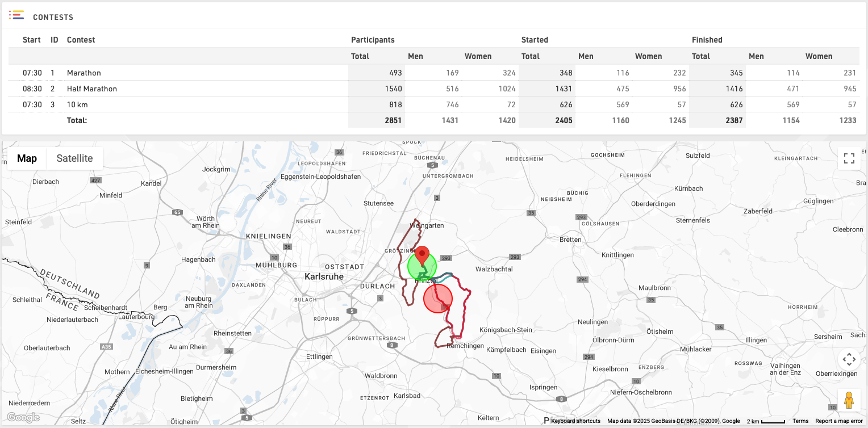Click the Participants column header

click(373, 40)
